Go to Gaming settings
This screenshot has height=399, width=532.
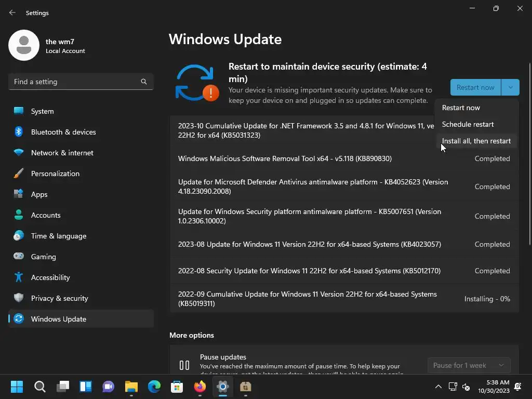(x=81, y=257)
